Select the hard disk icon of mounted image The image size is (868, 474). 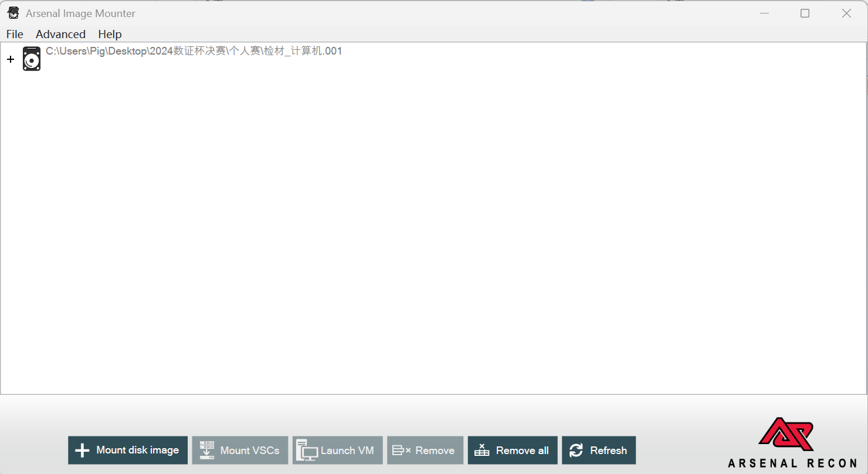coord(32,59)
